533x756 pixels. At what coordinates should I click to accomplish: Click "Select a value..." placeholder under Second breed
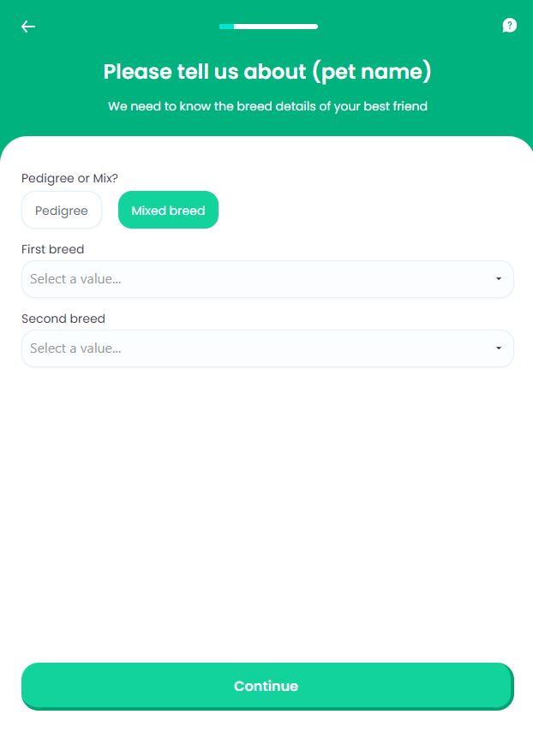coord(75,348)
